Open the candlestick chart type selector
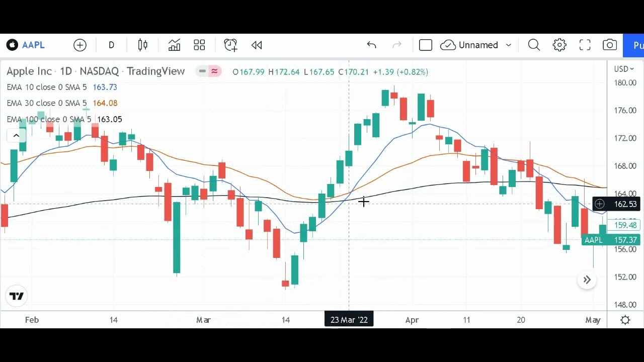Screen dimensions: 644x362 coord(143,45)
